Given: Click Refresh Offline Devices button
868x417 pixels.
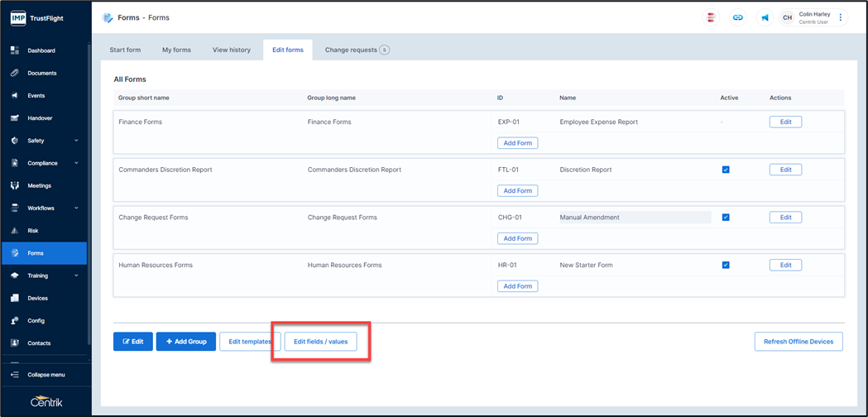Looking at the screenshot, I should click(x=798, y=342).
